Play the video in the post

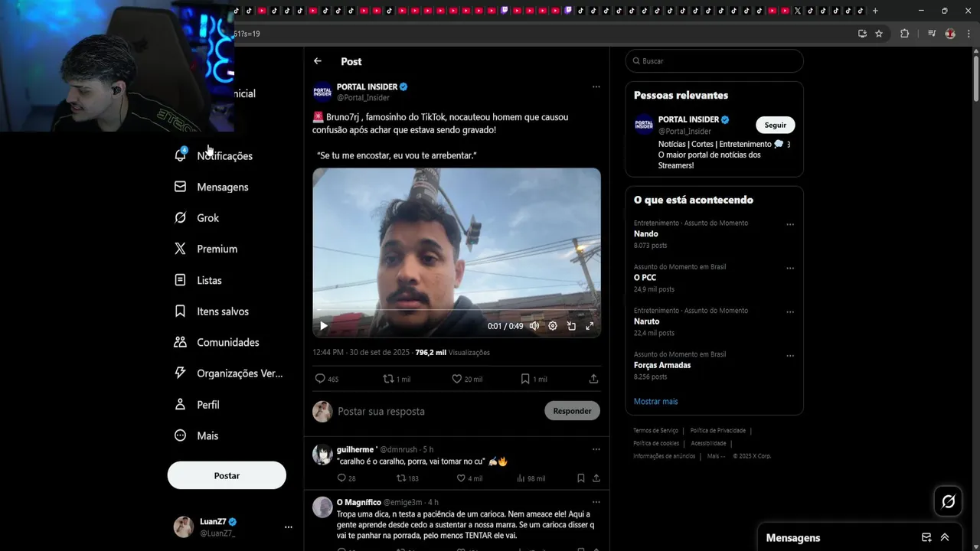coord(323,326)
